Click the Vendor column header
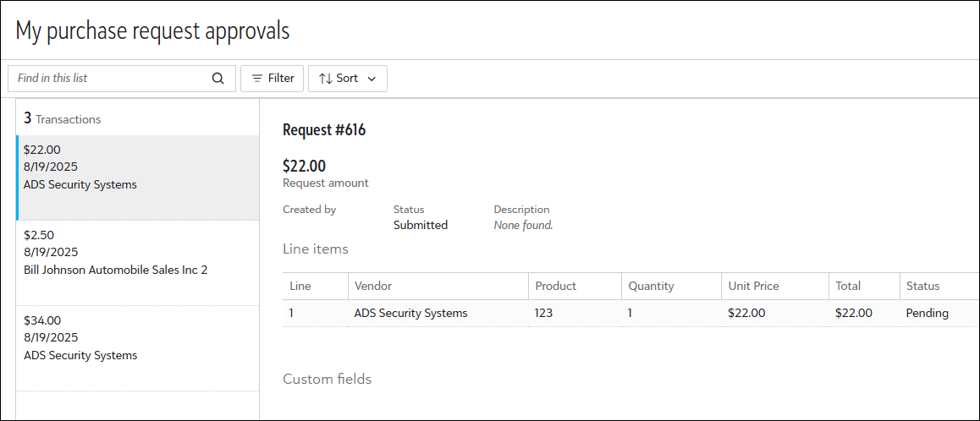Image resolution: width=980 pixels, height=421 pixels. click(x=373, y=286)
